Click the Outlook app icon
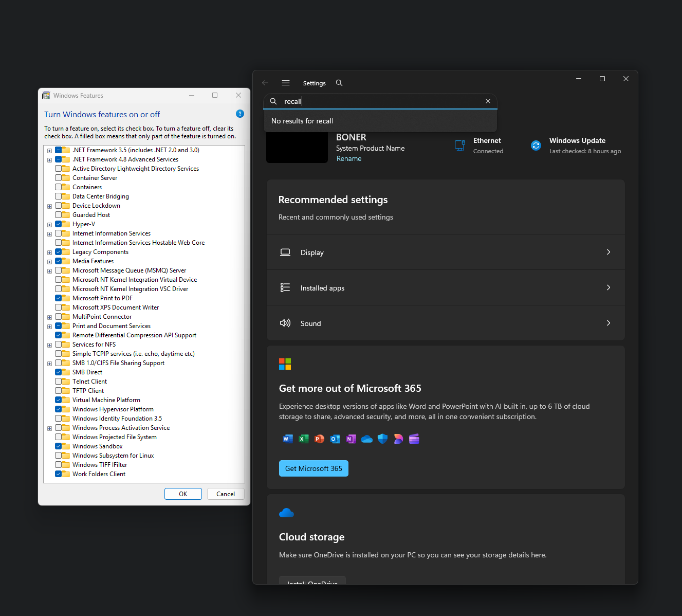The width and height of the screenshot is (682, 616). point(335,439)
